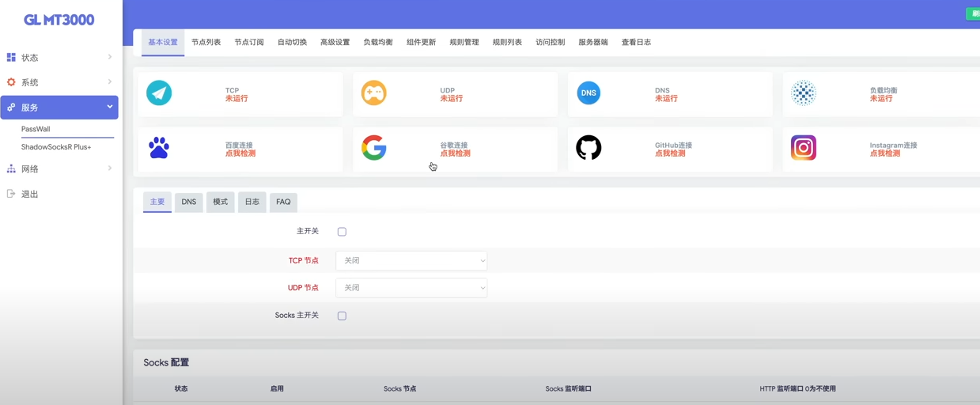
Task: Switch to the 负载均衡 tab
Action: point(378,43)
